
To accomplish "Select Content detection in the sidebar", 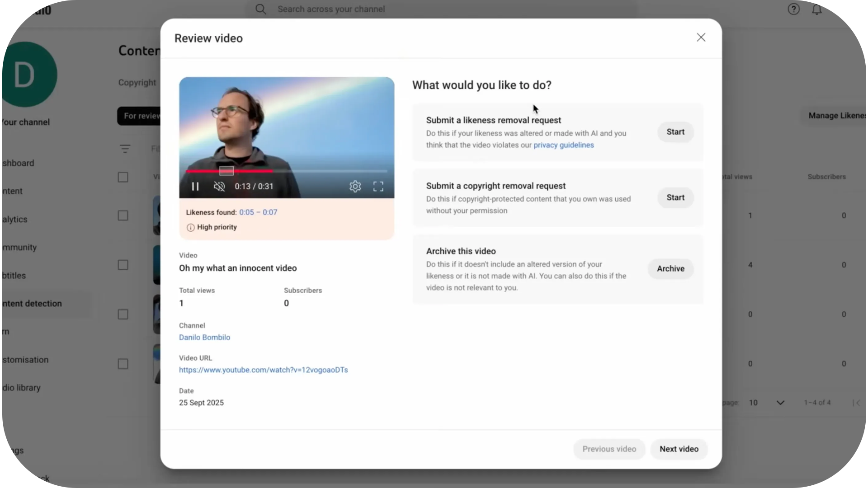I will coord(32,304).
